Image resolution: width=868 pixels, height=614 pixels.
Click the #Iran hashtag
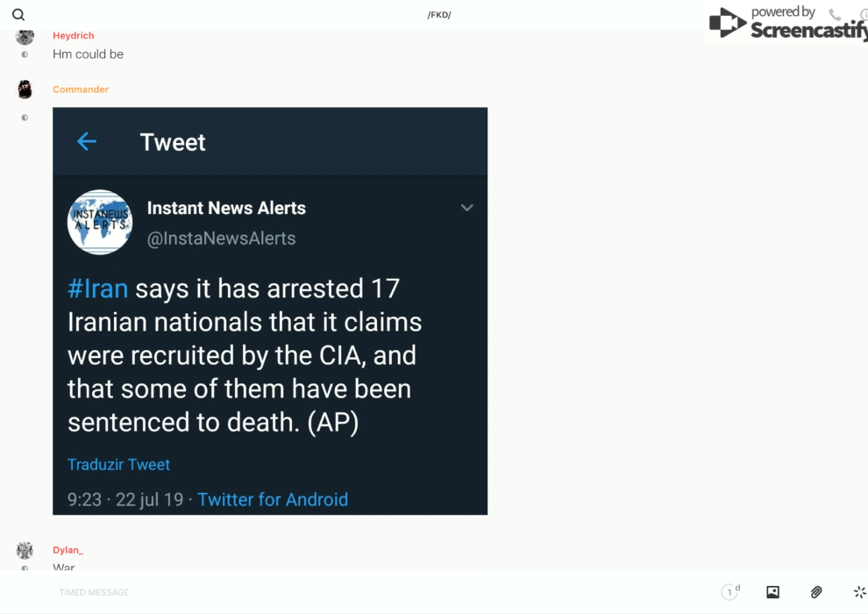tap(97, 289)
